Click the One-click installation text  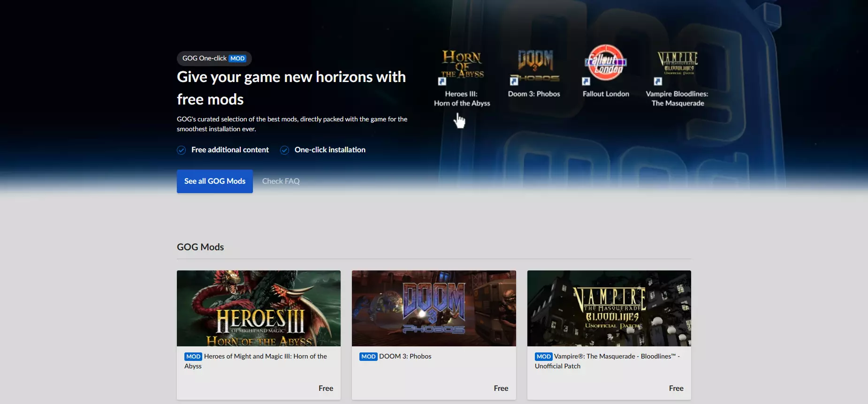pyautogui.click(x=330, y=150)
